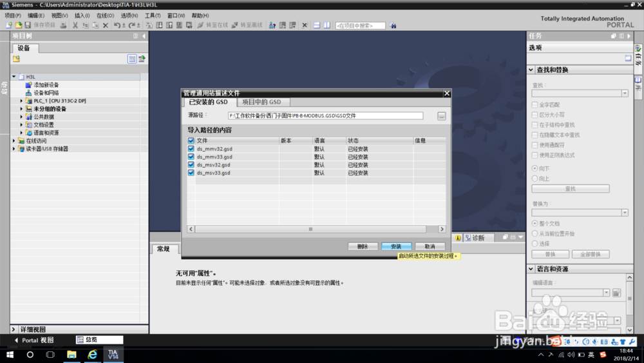This screenshot has width=644, height=363.
Task: Expand the 未分组的设备 tree node
Action: [21, 109]
